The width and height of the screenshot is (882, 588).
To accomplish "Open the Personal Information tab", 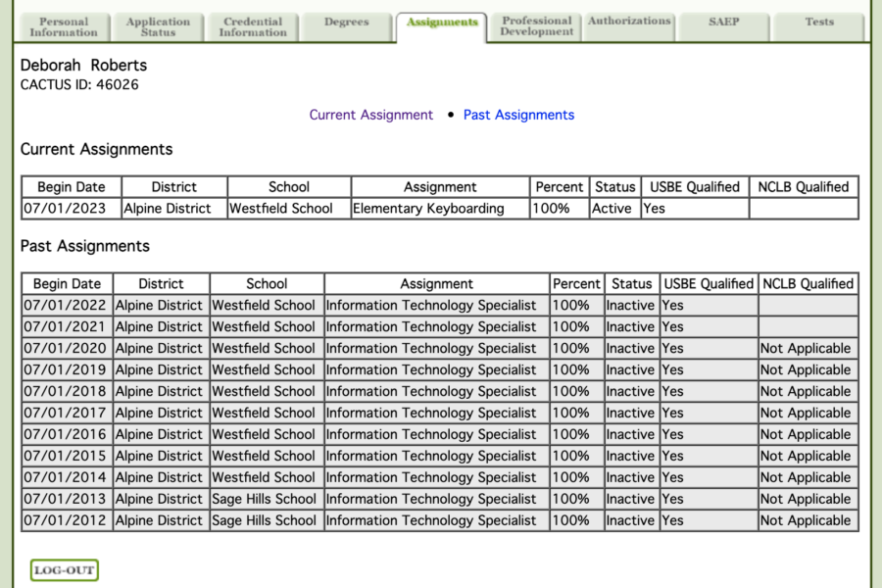I will [x=64, y=27].
